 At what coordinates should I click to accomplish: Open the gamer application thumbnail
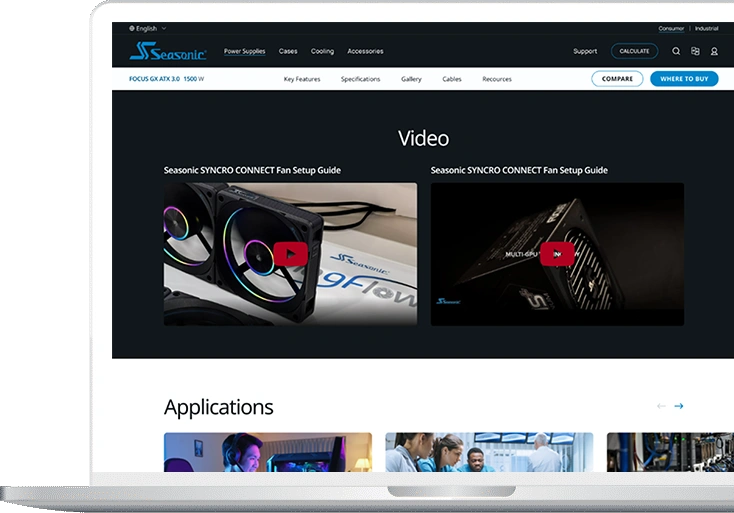267,452
